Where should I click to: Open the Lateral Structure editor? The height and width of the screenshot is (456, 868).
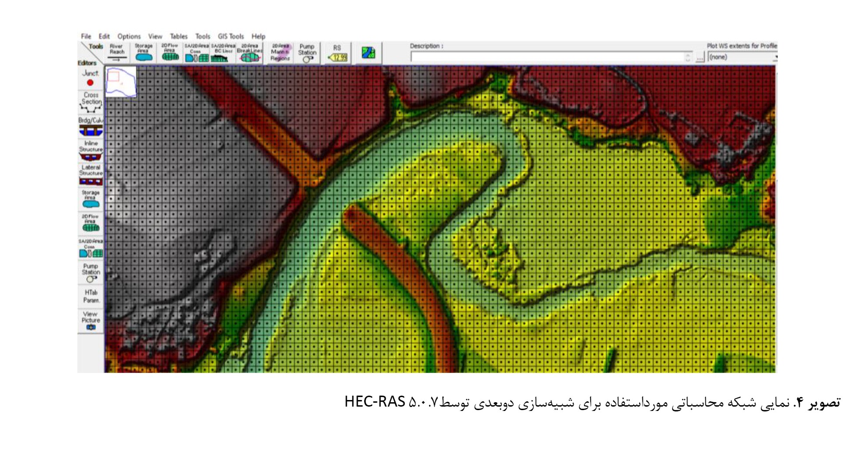tap(91, 175)
